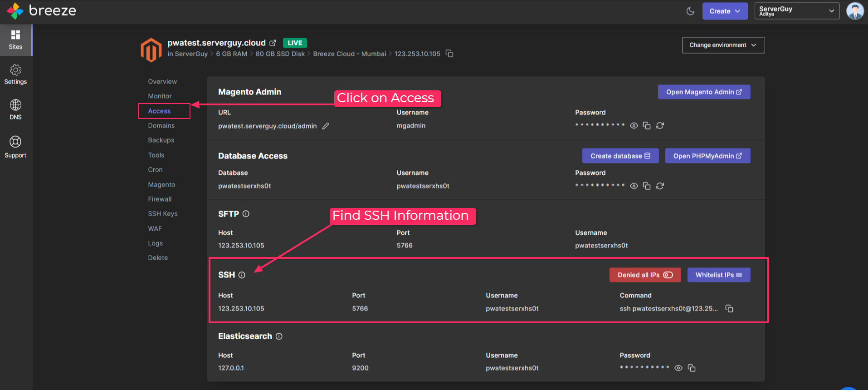Go to the Overview menu item
Screen dimensions: 868x390
click(162, 82)
